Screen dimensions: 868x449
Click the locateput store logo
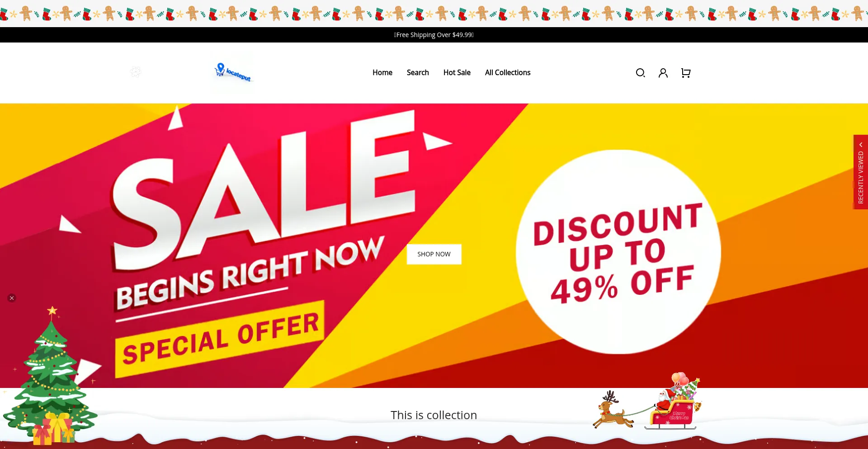click(x=233, y=72)
